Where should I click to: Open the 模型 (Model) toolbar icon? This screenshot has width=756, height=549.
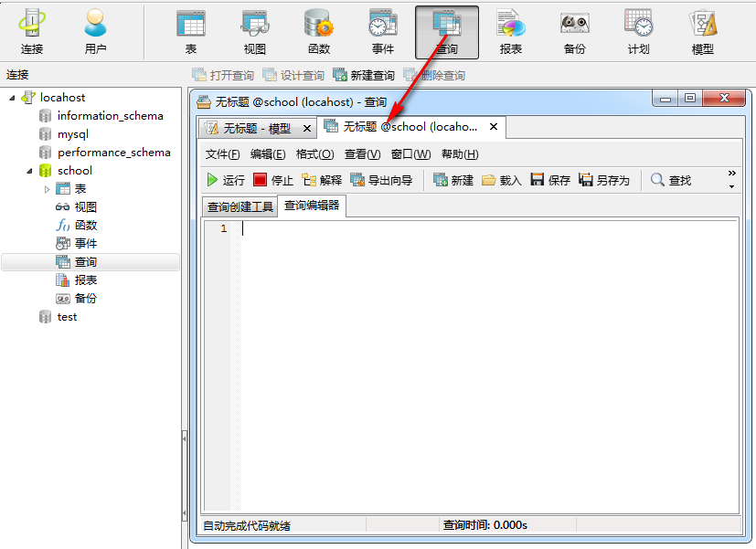[x=702, y=31]
